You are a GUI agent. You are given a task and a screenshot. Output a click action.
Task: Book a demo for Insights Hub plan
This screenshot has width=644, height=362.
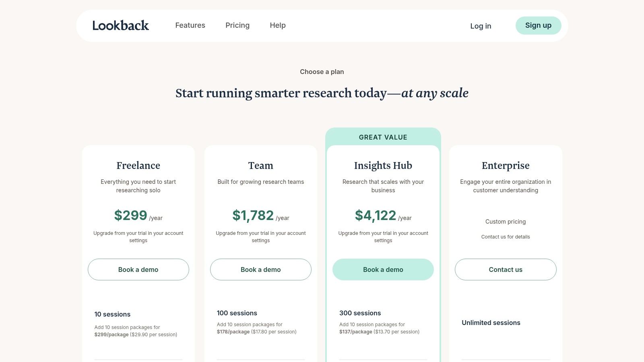pyautogui.click(x=383, y=269)
